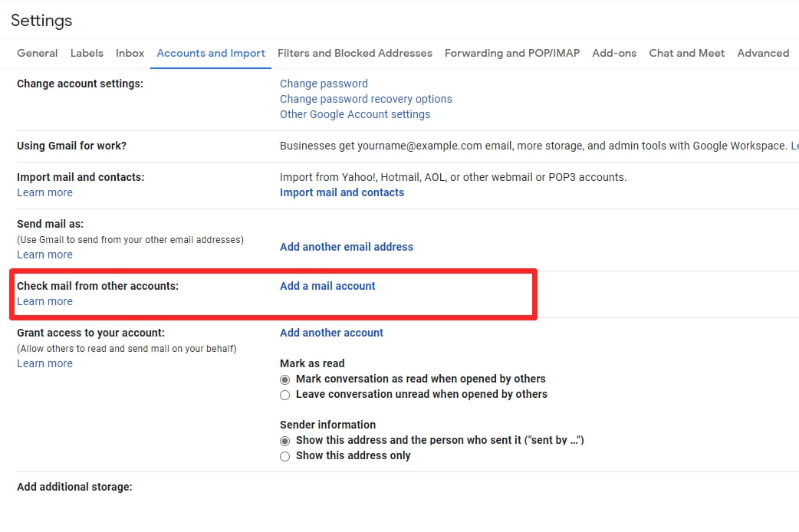
Task: Click Add a mail account
Action: pos(327,286)
